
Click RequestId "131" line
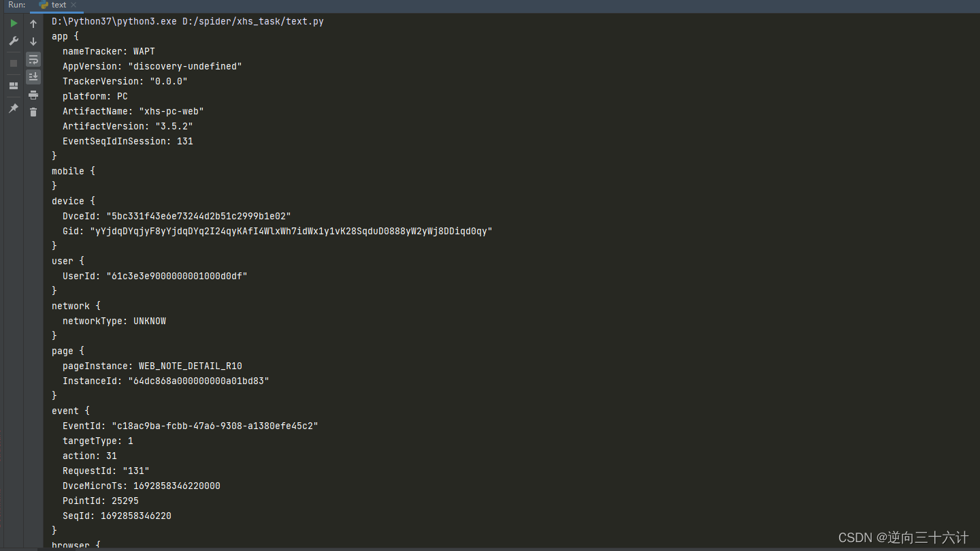pyautogui.click(x=106, y=471)
